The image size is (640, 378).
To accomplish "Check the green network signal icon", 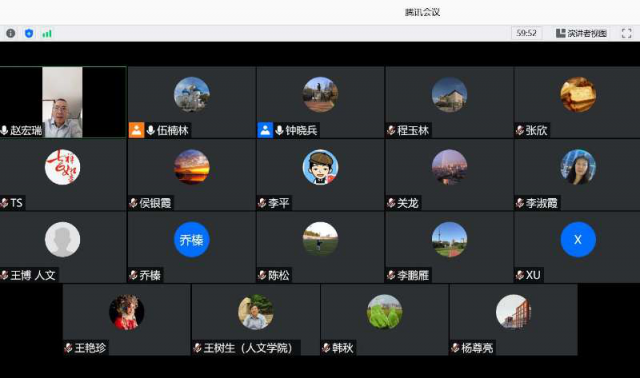I will (x=47, y=33).
